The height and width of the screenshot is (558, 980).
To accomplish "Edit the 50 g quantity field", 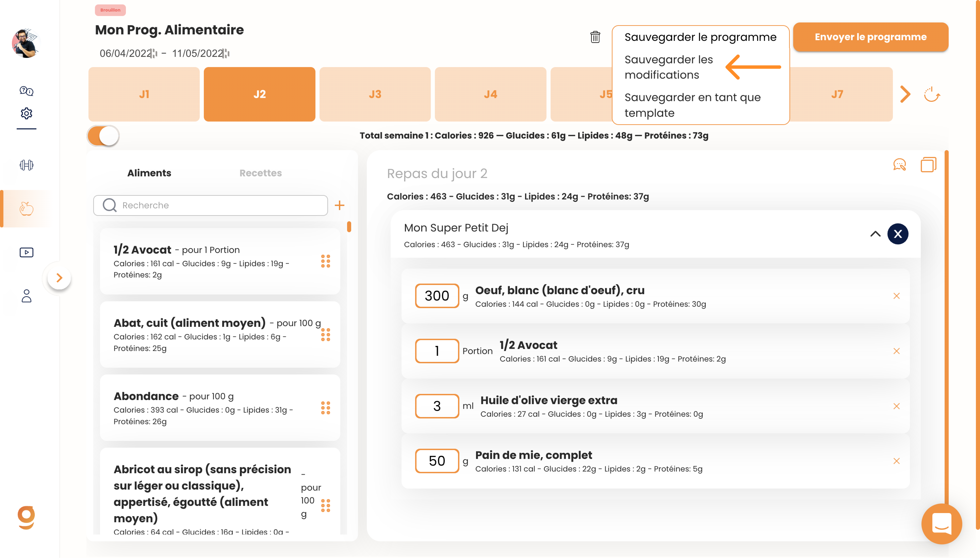I will coord(437,461).
